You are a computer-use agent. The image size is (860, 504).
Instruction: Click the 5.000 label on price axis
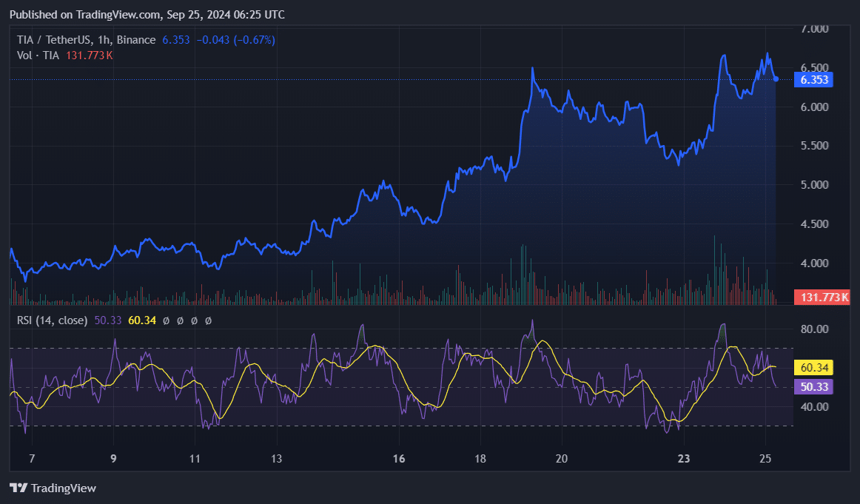pyautogui.click(x=814, y=185)
